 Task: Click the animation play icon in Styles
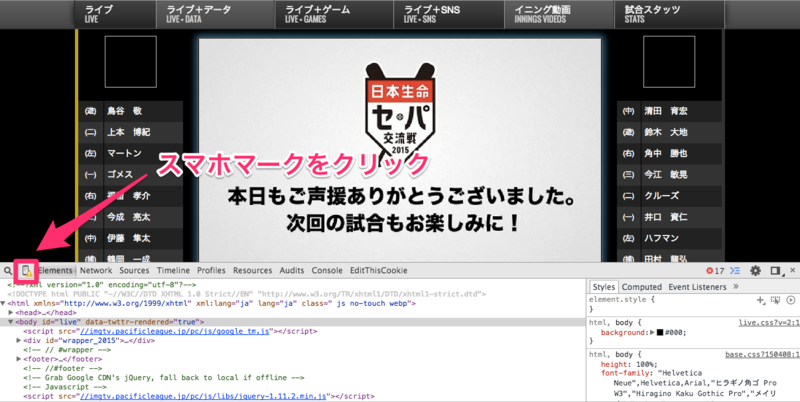click(790, 300)
